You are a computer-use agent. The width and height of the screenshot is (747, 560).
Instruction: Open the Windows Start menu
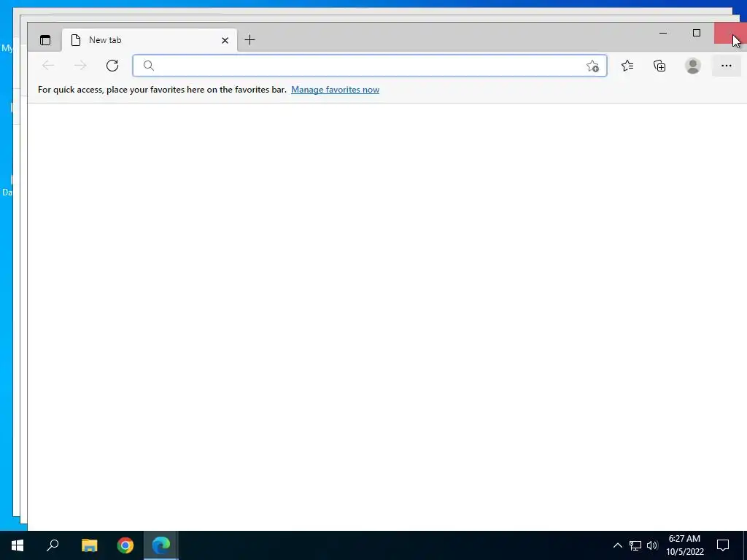(18, 545)
